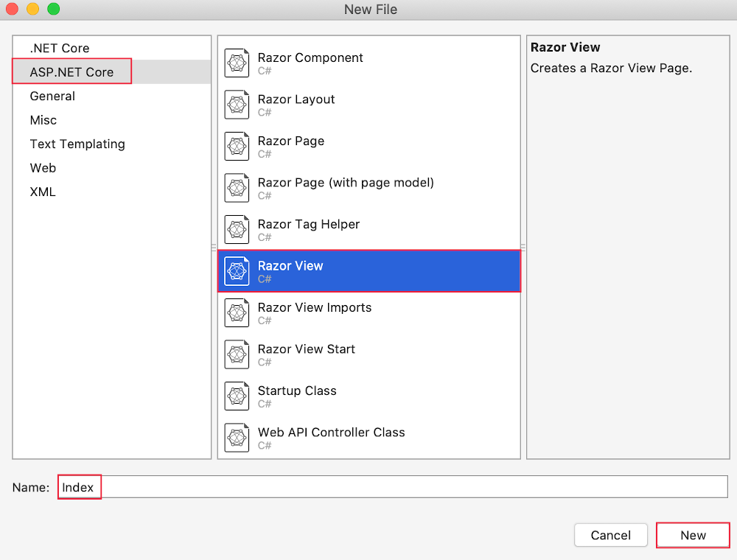Click the Razor Layout template icon
737x560 pixels.
237,105
